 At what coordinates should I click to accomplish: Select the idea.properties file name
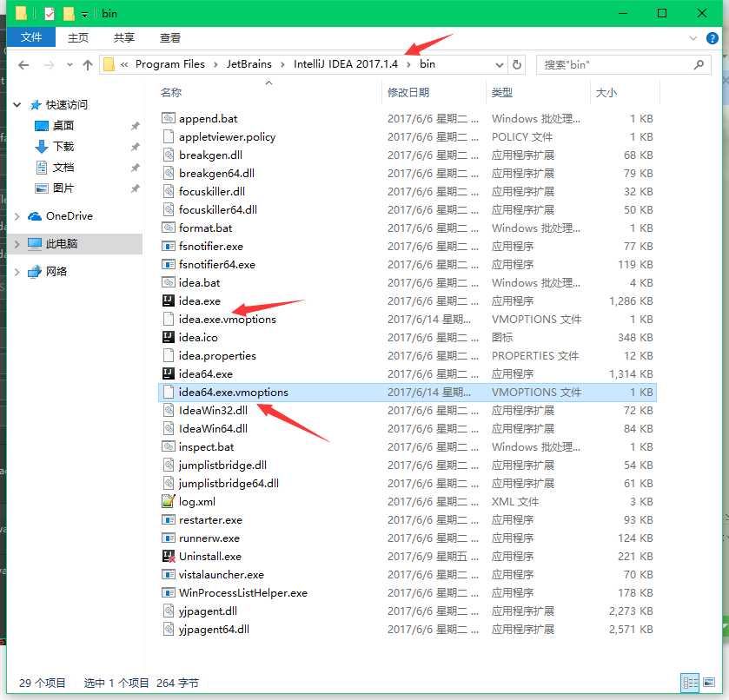[217, 355]
